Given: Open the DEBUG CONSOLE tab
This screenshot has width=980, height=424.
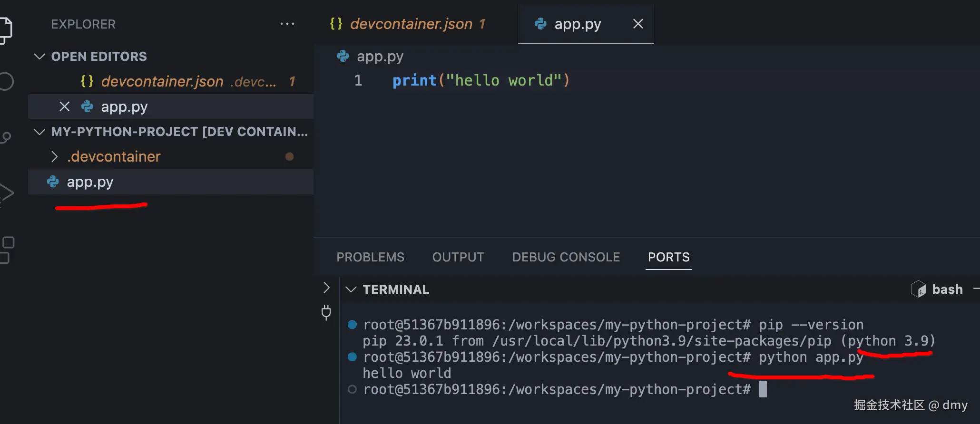Looking at the screenshot, I should tap(566, 257).
